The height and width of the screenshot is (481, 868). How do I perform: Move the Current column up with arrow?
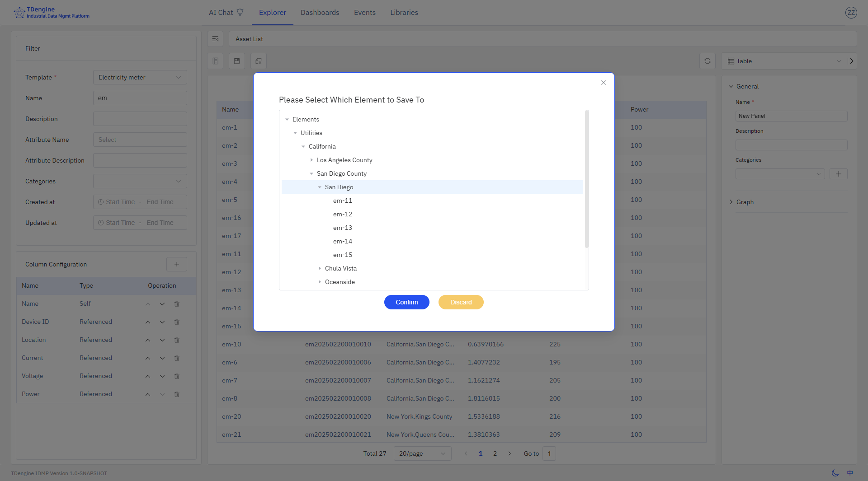(147, 358)
